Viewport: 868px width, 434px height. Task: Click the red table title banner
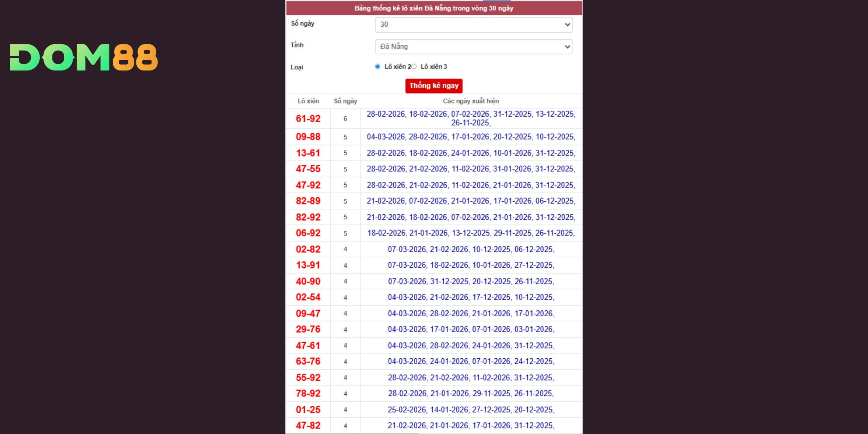pos(434,8)
